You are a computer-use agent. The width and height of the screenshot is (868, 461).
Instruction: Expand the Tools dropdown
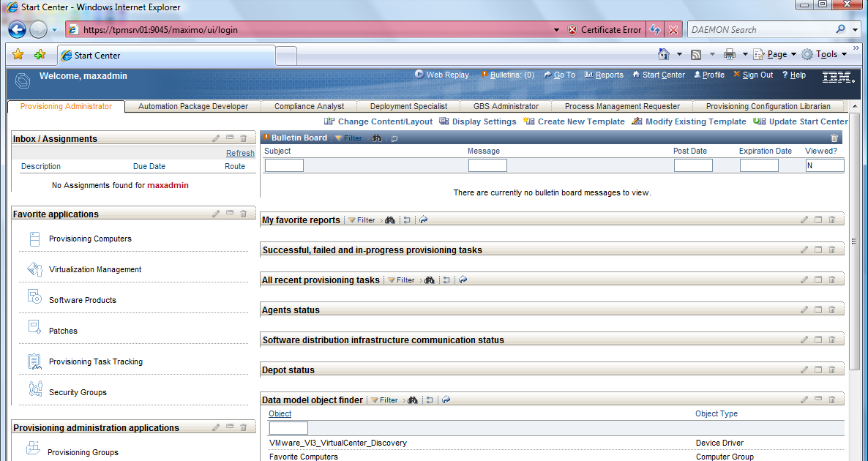(x=826, y=53)
